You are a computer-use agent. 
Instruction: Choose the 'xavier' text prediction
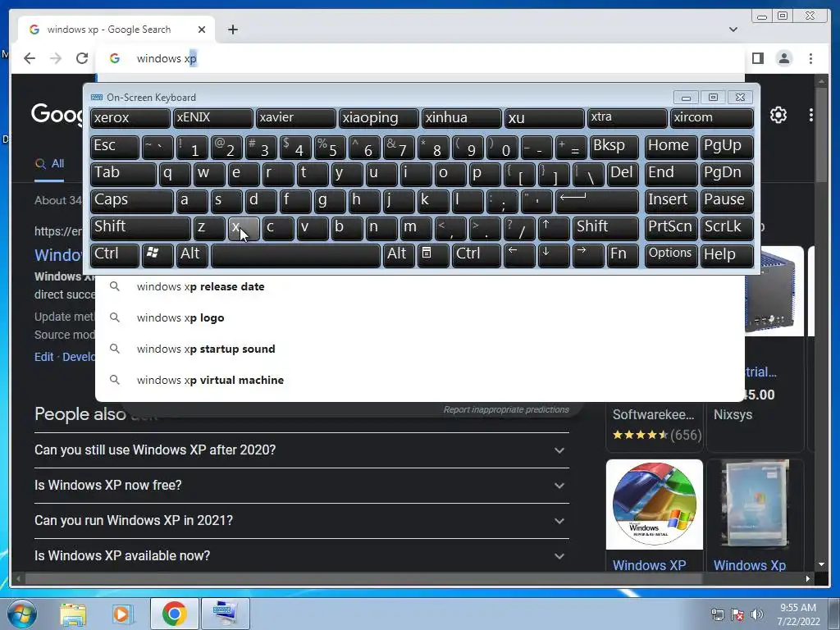click(295, 118)
